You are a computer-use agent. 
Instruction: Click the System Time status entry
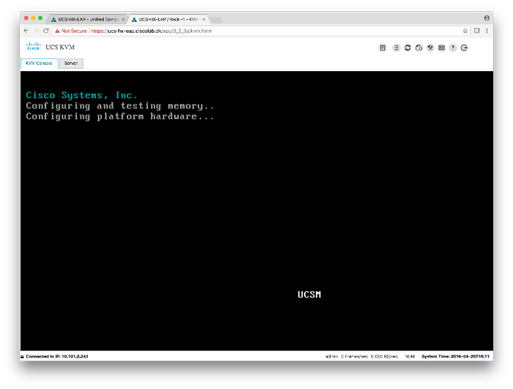point(455,357)
